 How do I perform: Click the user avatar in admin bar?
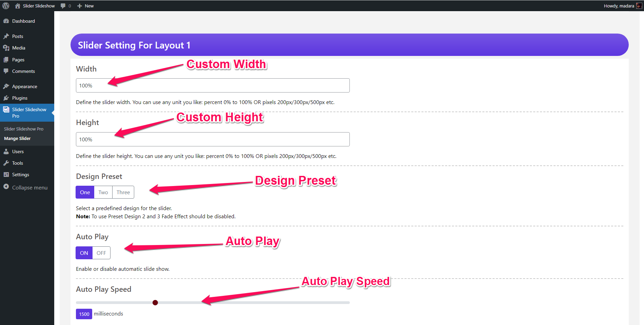point(639,6)
